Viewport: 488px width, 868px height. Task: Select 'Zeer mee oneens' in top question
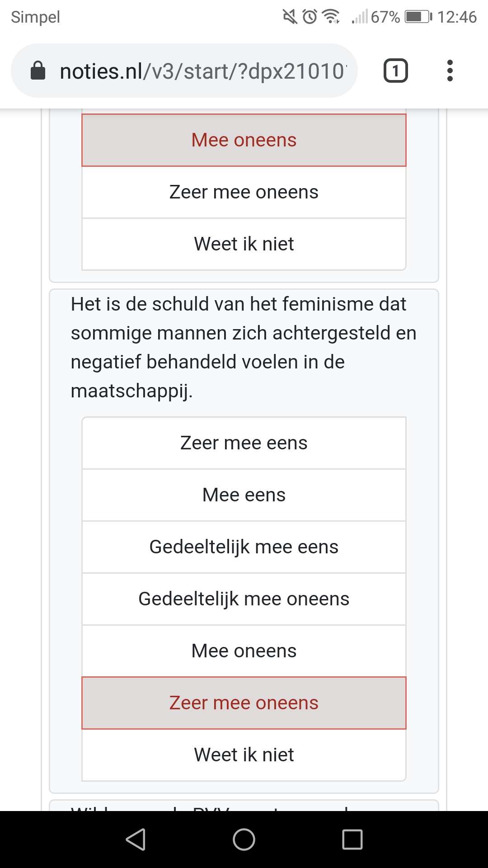[x=244, y=192]
